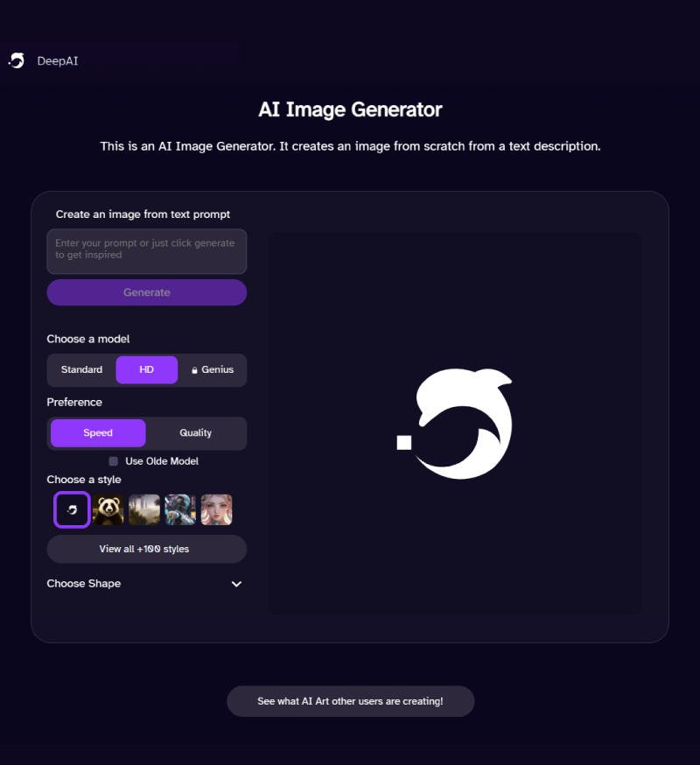The height and width of the screenshot is (765, 700).
Task: Click the lock icon on Genius model
Action: pyautogui.click(x=194, y=370)
